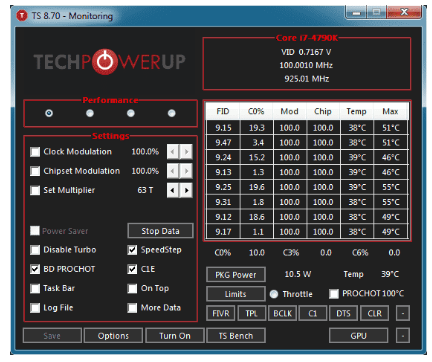Open the FIVR settings

click(x=221, y=313)
